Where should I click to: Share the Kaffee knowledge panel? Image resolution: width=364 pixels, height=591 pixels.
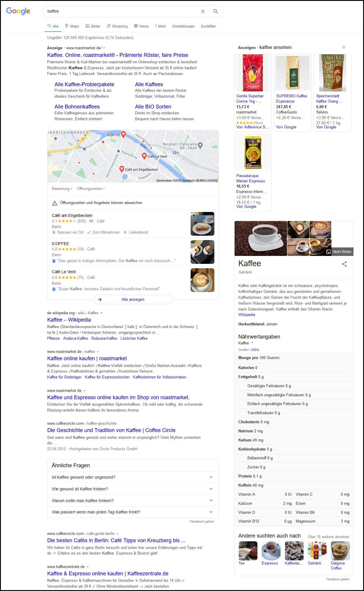344,264
